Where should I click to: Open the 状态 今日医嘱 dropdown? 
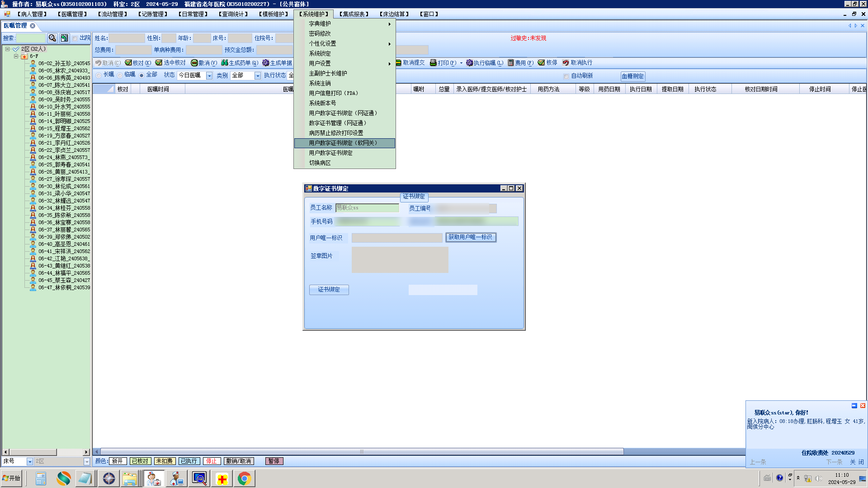pyautogui.click(x=209, y=75)
